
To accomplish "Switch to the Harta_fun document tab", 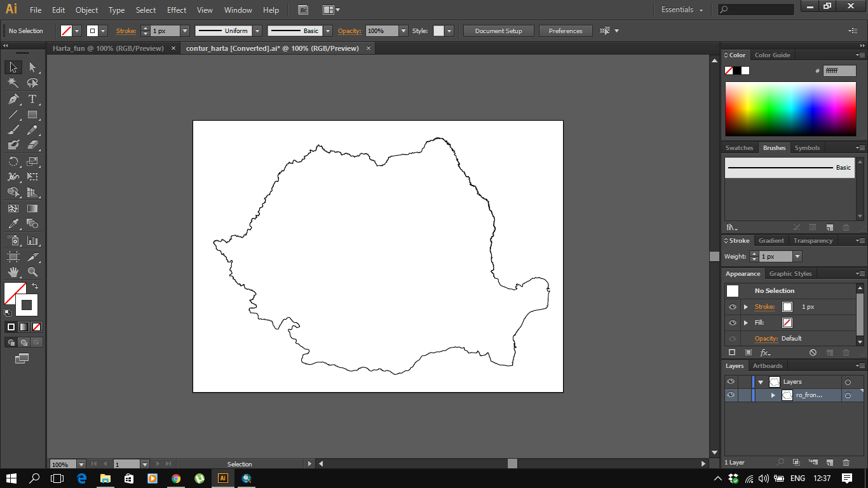I will 108,48.
